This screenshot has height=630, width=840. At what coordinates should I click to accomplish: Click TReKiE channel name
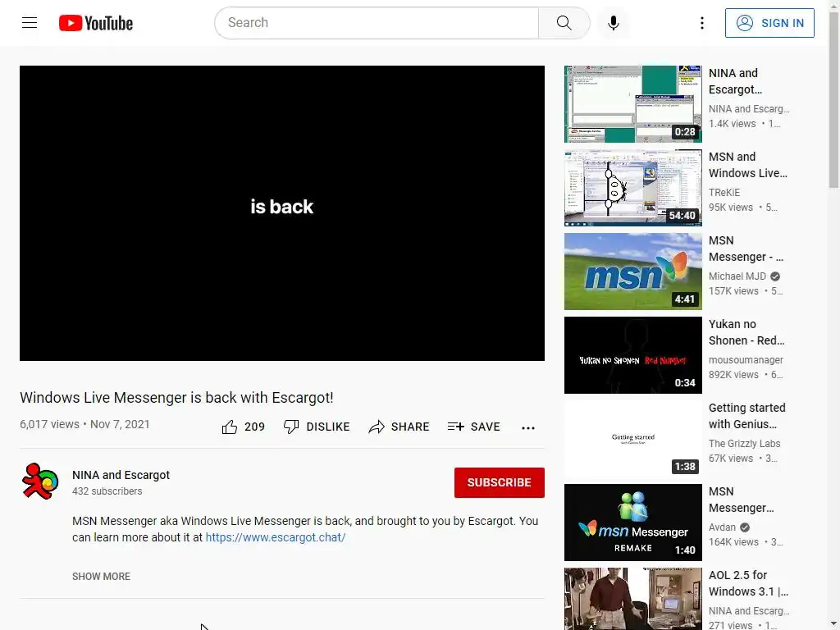[724, 192]
